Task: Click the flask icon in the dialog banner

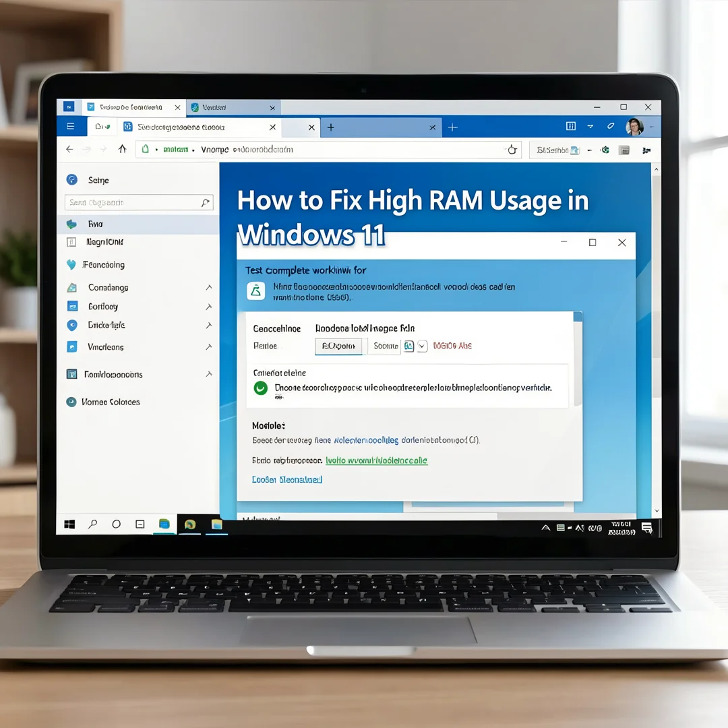Action: [x=256, y=291]
